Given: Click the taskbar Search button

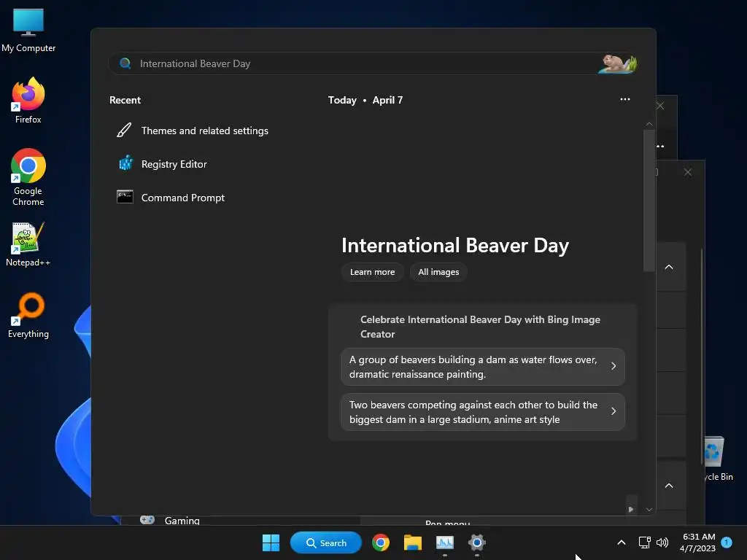Looking at the screenshot, I should [326, 542].
